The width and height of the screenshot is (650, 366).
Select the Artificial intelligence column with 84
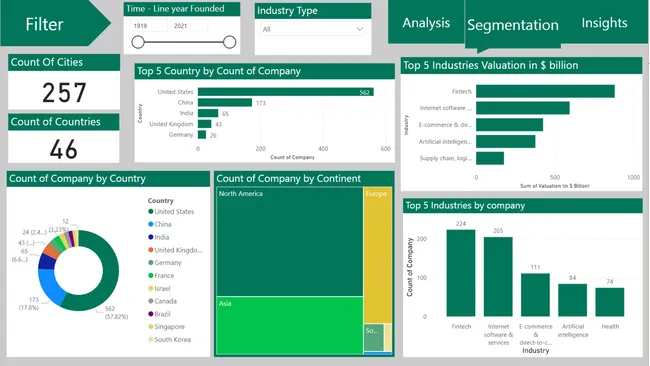click(x=572, y=300)
